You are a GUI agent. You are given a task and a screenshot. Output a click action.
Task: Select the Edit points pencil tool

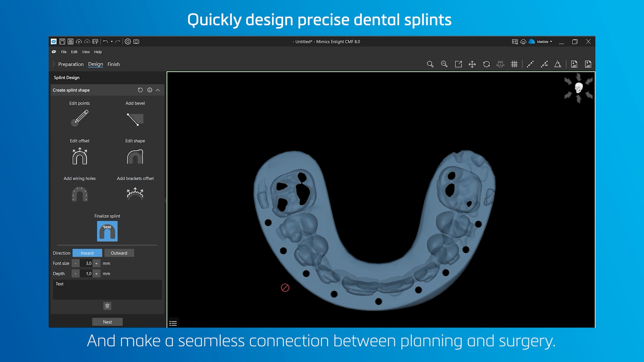80,118
